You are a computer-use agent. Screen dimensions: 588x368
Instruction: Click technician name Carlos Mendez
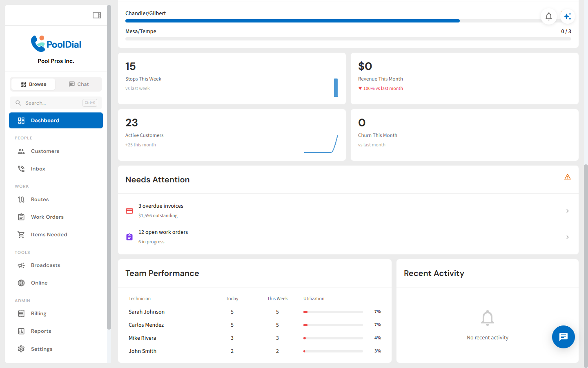[x=146, y=325]
